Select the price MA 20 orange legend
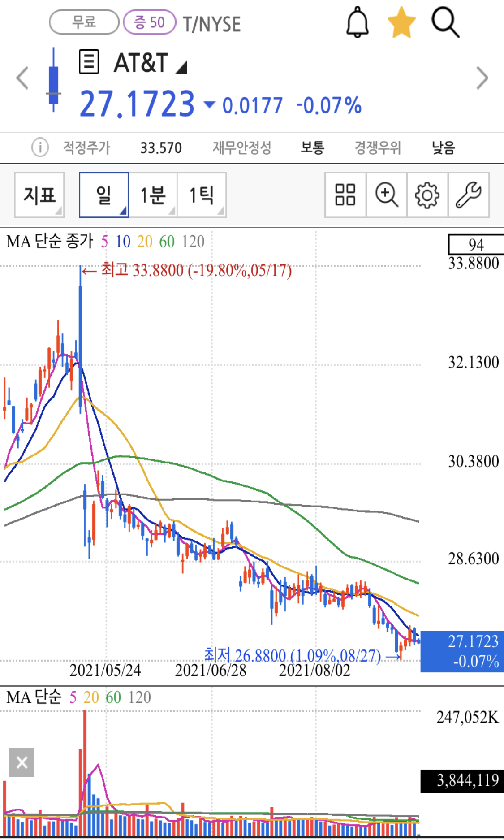Viewport: 504px width, 840px height. click(145, 242)
